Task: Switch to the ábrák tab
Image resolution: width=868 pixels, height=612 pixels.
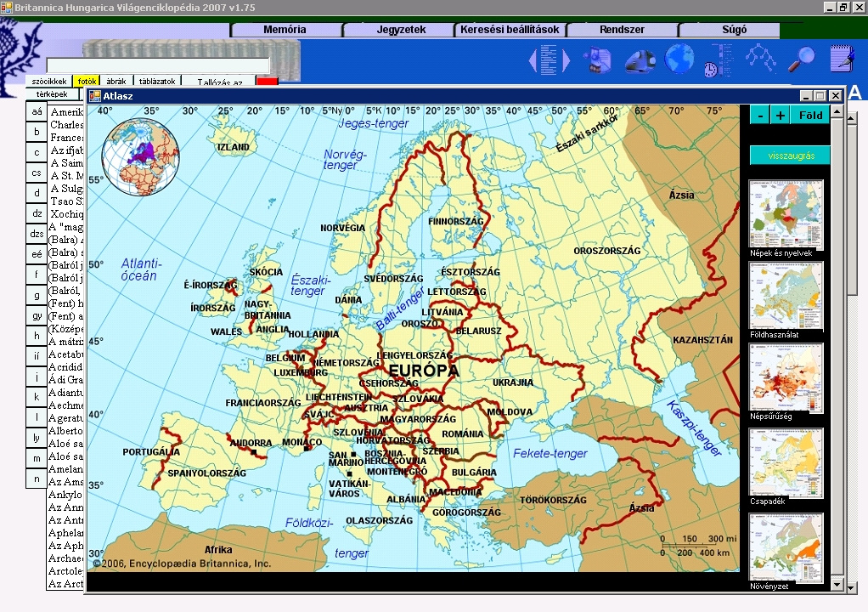Action: click(x=116, y=82)
